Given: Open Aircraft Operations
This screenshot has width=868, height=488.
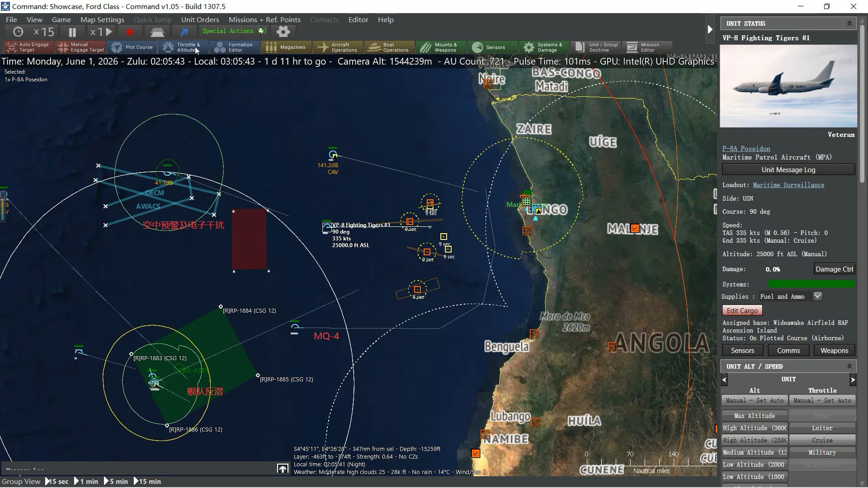Looking at the screenshot, I should (x=338, y=47).
